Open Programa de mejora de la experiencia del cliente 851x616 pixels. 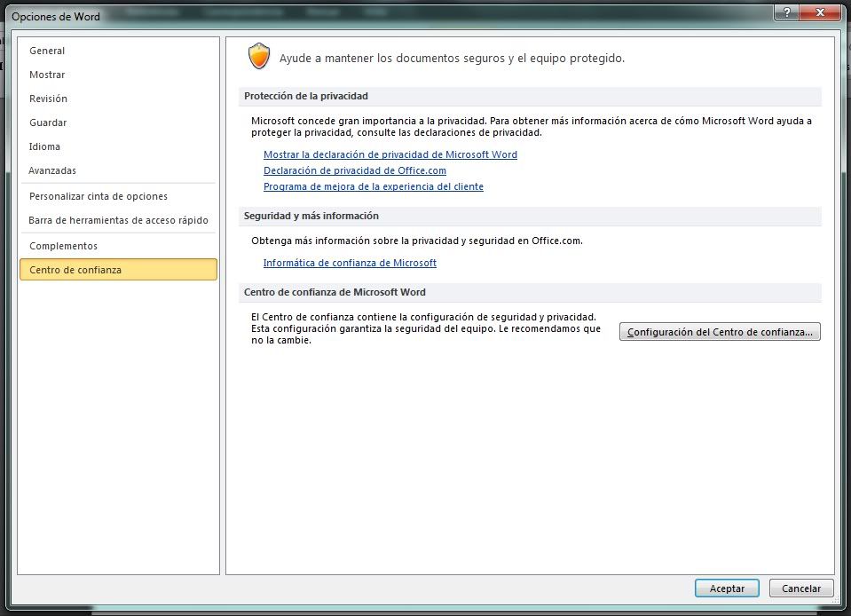(x=374, y=186)
